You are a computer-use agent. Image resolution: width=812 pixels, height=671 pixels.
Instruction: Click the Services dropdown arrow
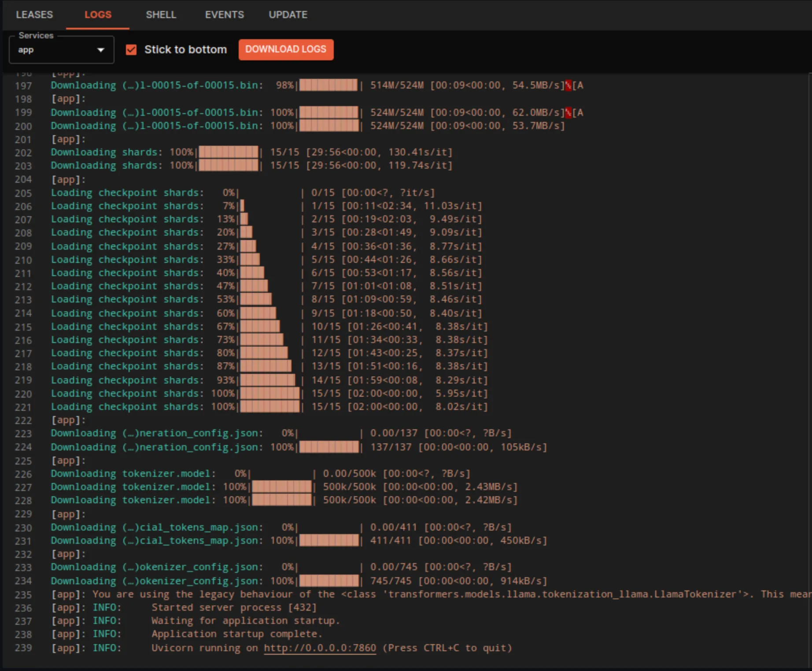pos(101,50)
